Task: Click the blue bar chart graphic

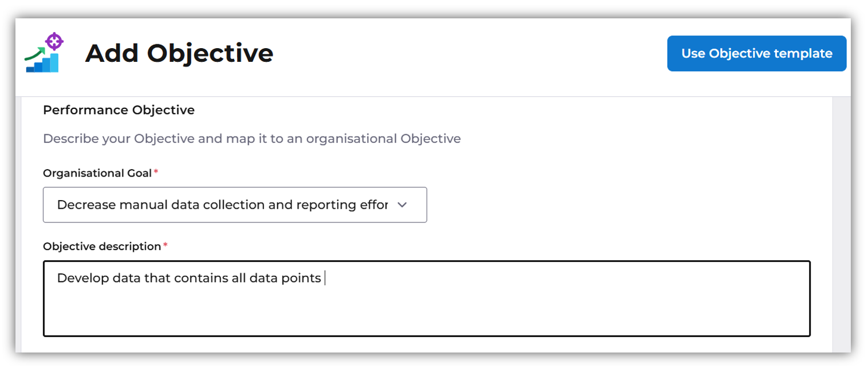Action: [44, 64]
